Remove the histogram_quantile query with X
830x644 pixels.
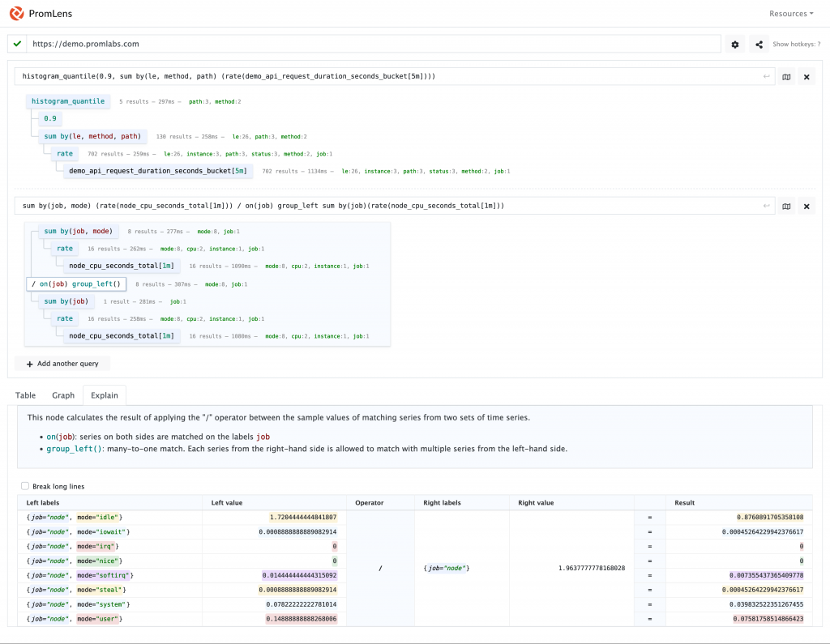tap(806, 77)
